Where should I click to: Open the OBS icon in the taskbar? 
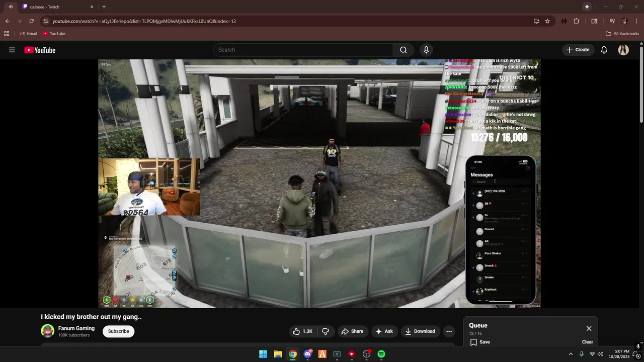pyautogui.click(x=366, y=354)
